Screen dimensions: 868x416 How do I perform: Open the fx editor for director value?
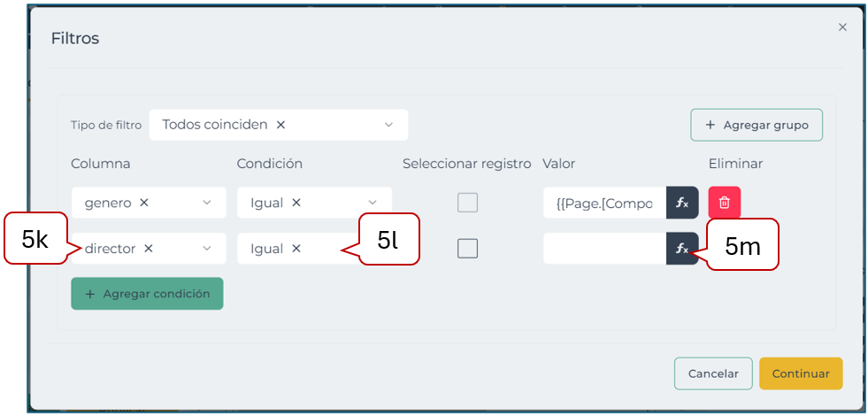682,249
